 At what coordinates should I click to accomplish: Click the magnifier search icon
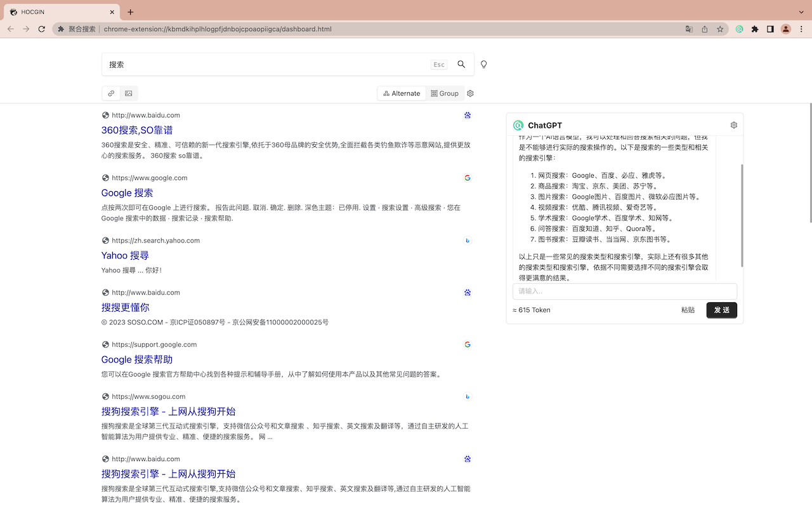point(461,63)
